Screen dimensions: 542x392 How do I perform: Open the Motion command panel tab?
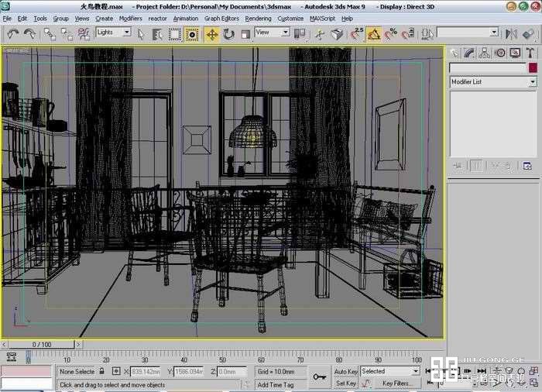499,53
